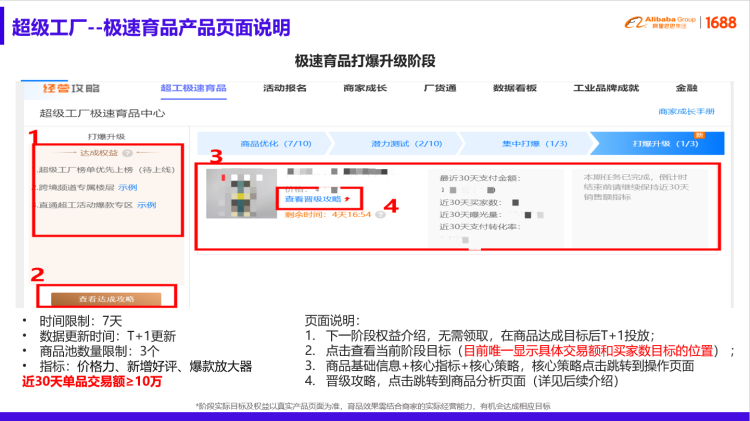The height and width of the screenshot is (421, 750).
Task: Click the arrow after 查看晋级攻略
Action: [x=347, y=200]
